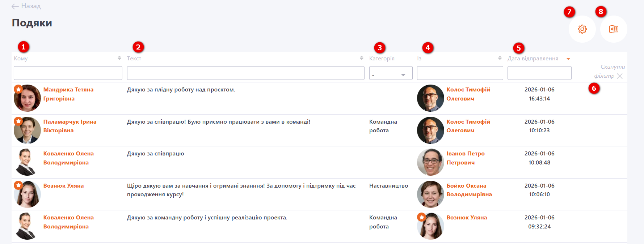
Task: Sort by the Із column arrows
Action: (x=500, y=58)
